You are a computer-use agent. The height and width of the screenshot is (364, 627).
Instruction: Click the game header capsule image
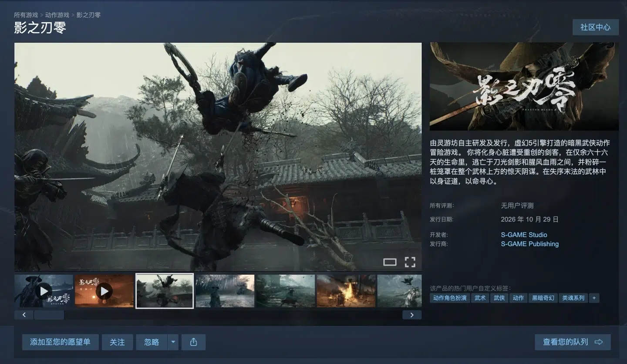[x=524, y=86]
